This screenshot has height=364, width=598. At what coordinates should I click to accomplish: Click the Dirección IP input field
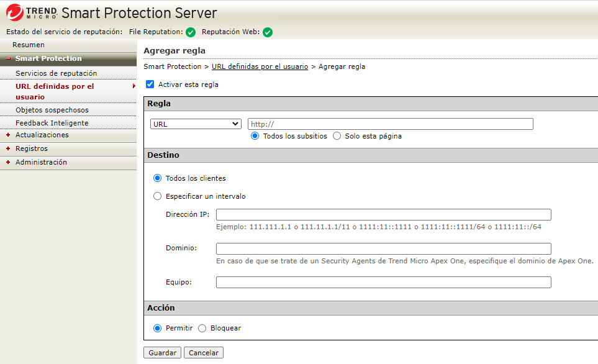point(383,215)
